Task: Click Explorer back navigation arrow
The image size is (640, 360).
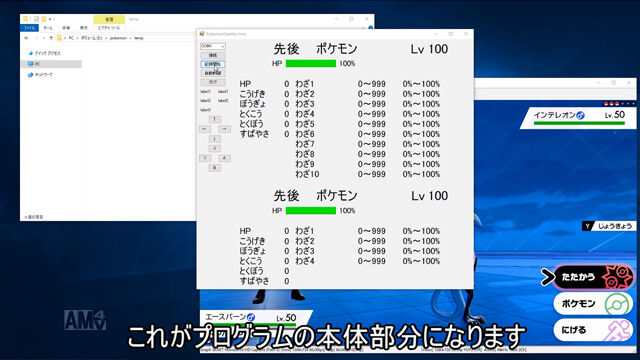Action: (27, 38)
